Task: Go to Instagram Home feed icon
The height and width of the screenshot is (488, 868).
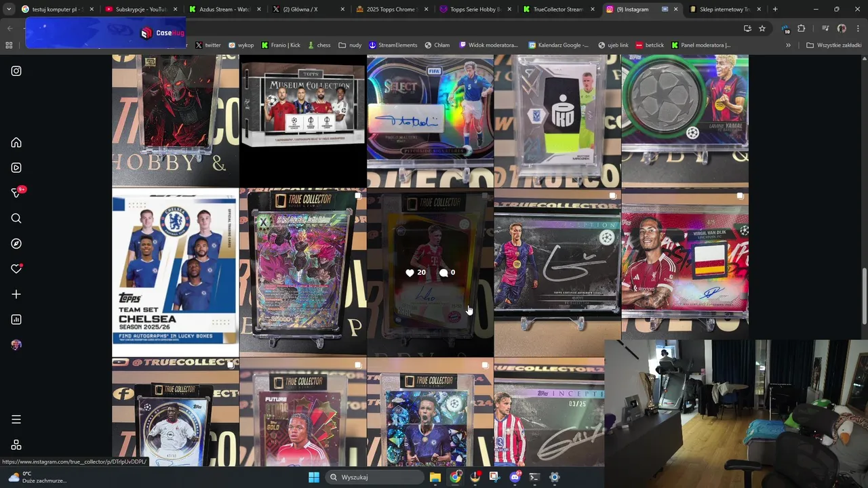Action: pos(16,142)
